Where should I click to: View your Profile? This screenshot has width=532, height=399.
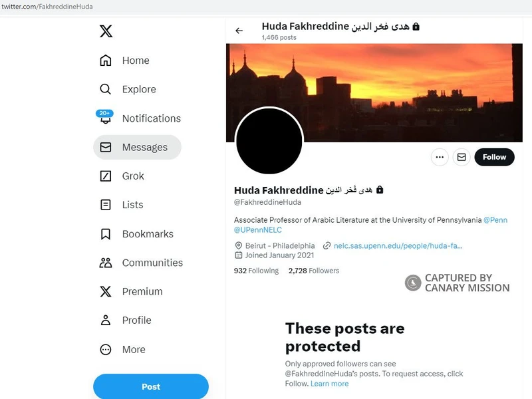[x=136, y=320]
